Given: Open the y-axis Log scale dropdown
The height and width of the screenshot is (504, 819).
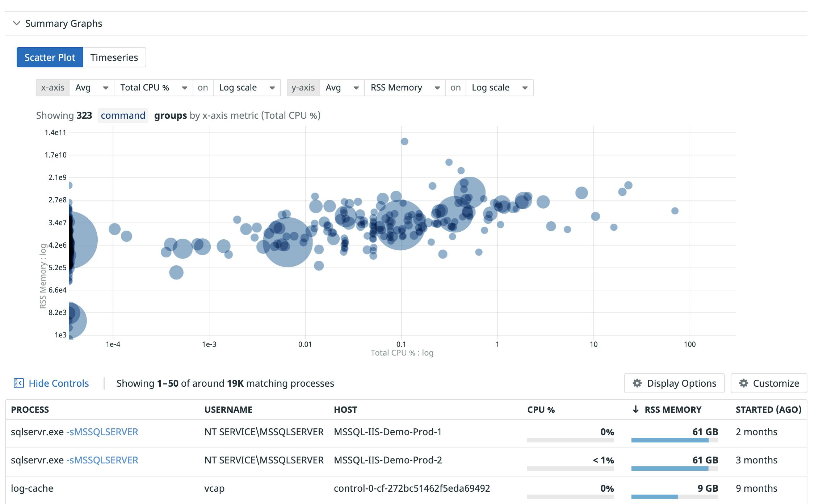Looking at the screenshot, I should point(500,87).
